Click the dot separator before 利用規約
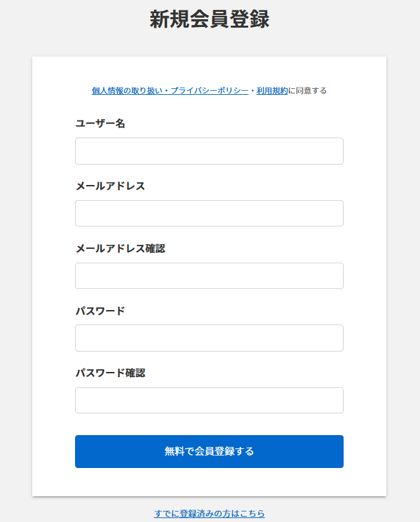Viewport: 420px width, 522px height. click(253, 91)
